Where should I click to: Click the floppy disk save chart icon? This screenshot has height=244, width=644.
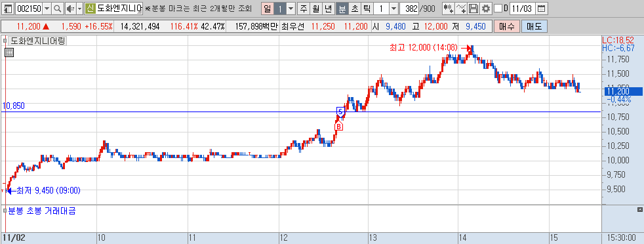(473, 9)
